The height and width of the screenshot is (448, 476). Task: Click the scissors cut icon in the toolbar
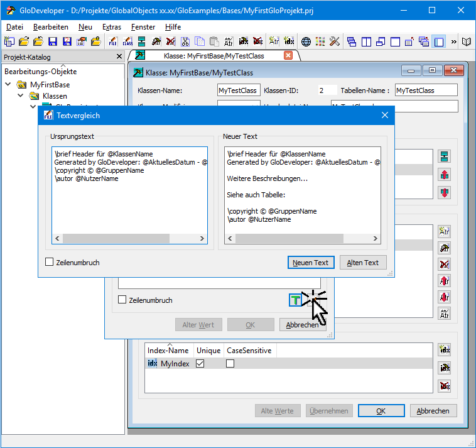coord(185,41)
